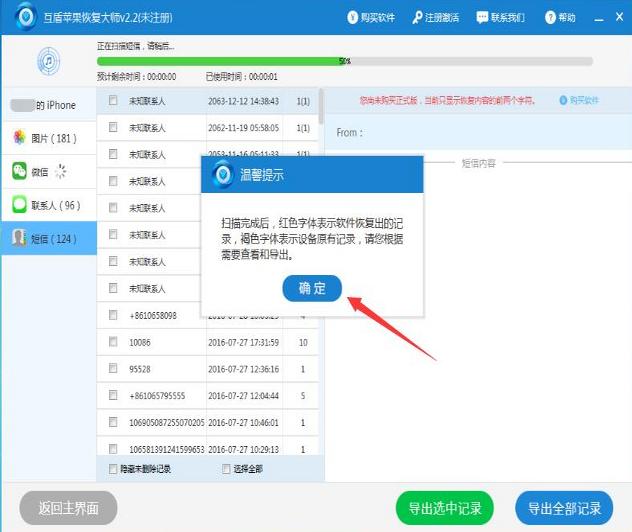Click the 2016-07-27 12:36:16 date cell
This screenshot has height=532, width=632.
point(243,369)
